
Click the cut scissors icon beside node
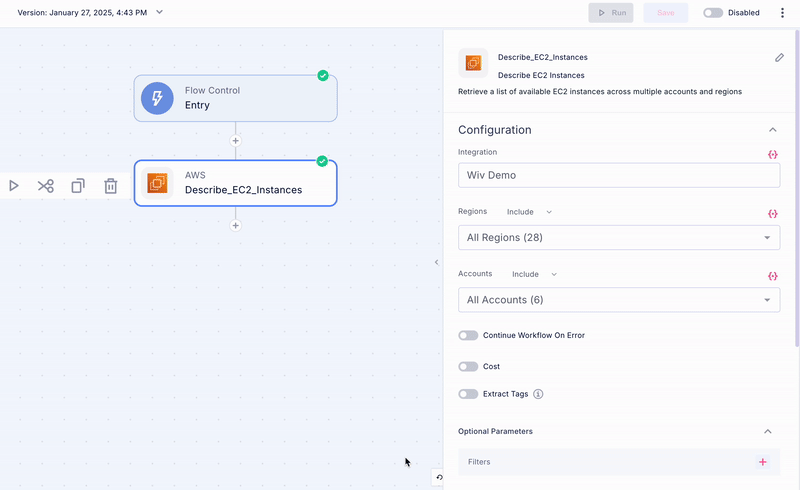(x=46, y=186)
